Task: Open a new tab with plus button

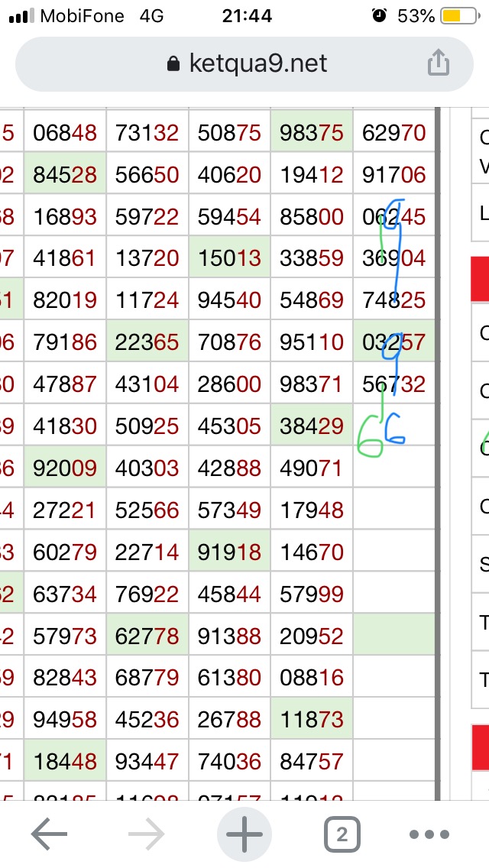Action: point(244,835)
